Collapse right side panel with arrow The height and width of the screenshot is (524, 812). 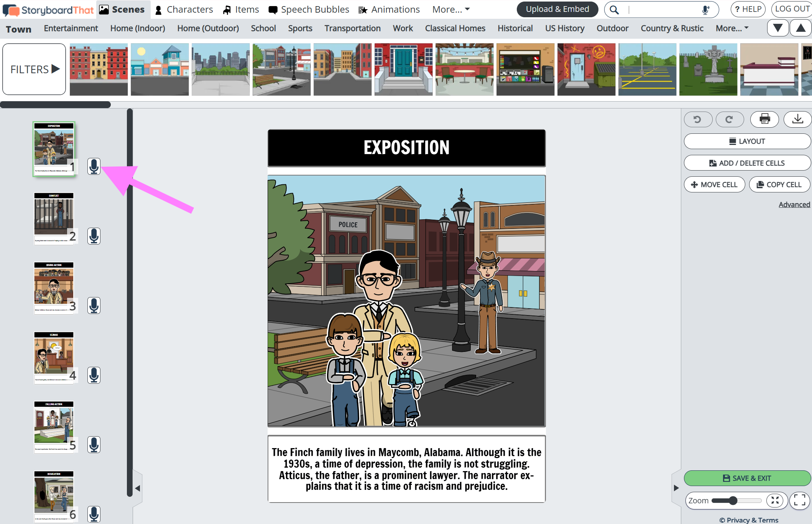[x=676, y=488]
